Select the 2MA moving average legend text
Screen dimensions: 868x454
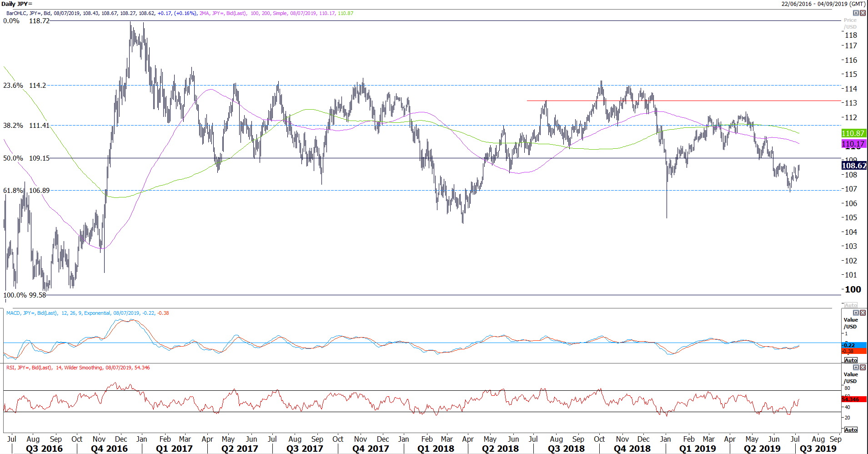(x=276, y=13)
